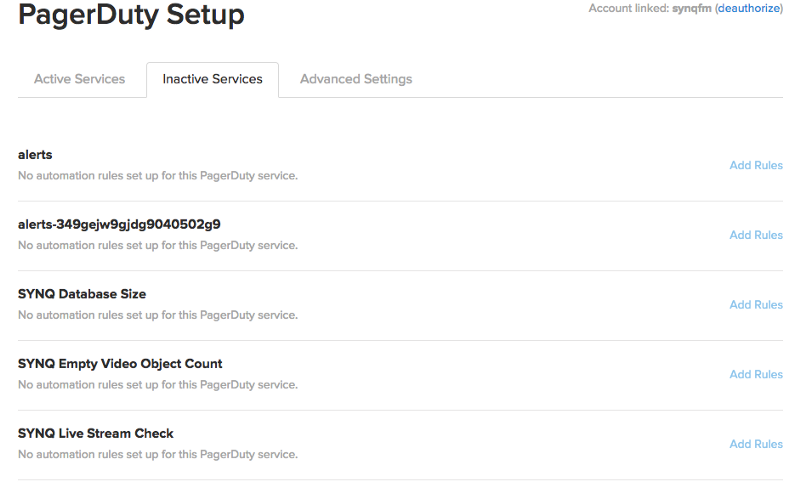Add Rules for SYNQ Live Stream Check

coord(756,444)
